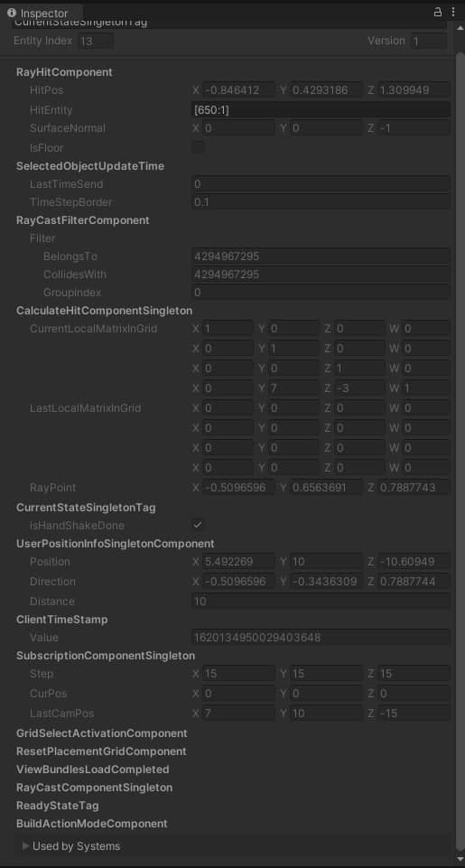Viewport: 465px width, 868px height.
Task: Open the Inspector panel kebab menu
Action: point(454,12)
